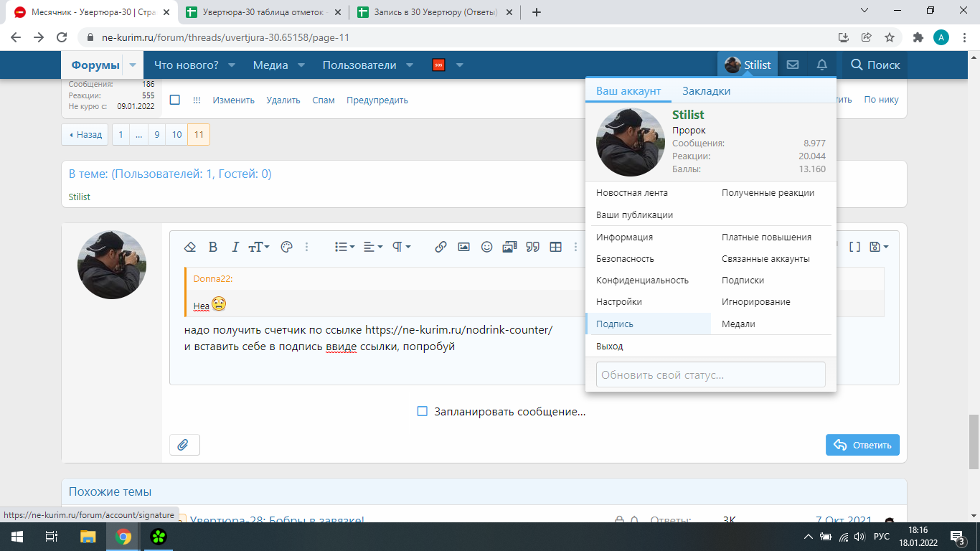Insert an image using the picture icon
The width and height of the screenshot is (980, 551).
(x=463, y=247)
